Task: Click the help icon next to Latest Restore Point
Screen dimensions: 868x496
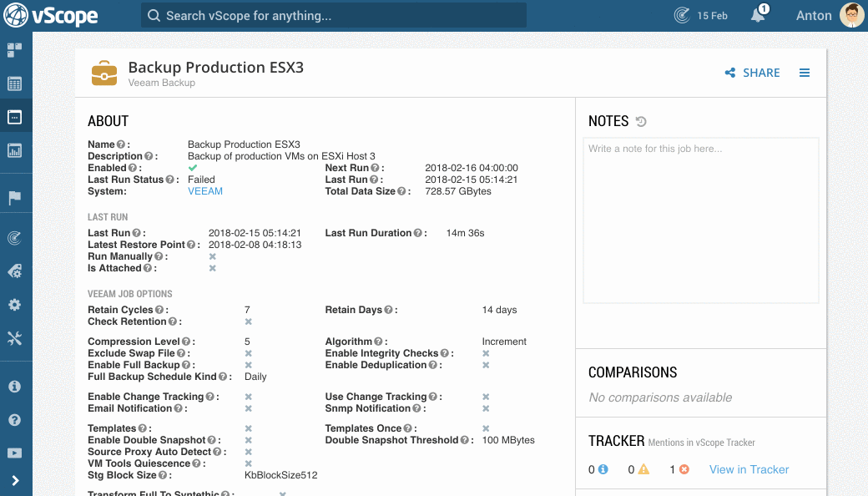Action: [191, 245]
